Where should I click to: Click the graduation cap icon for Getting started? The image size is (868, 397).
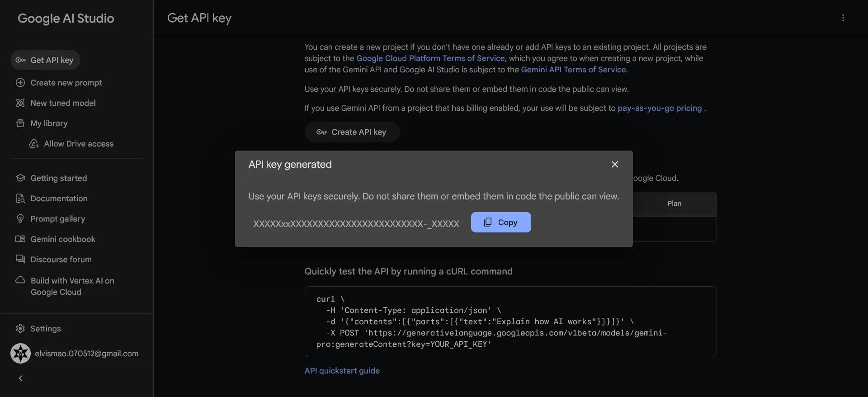tap(20, 178)
